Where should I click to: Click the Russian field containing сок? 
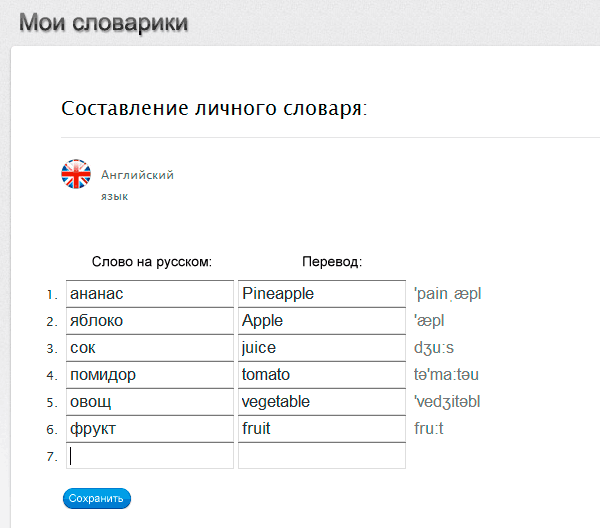(x=149, y=348)
